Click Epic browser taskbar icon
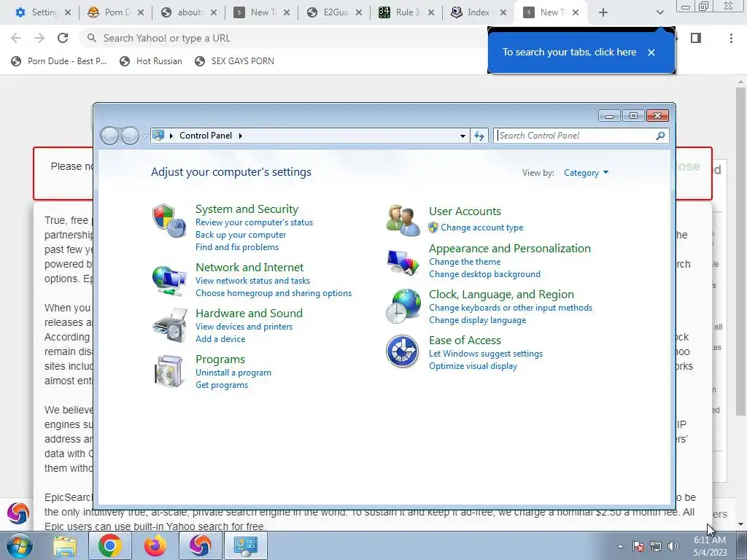Image resolution: width=747 pixels, height=560 pixels. click(x=200, y=545)
